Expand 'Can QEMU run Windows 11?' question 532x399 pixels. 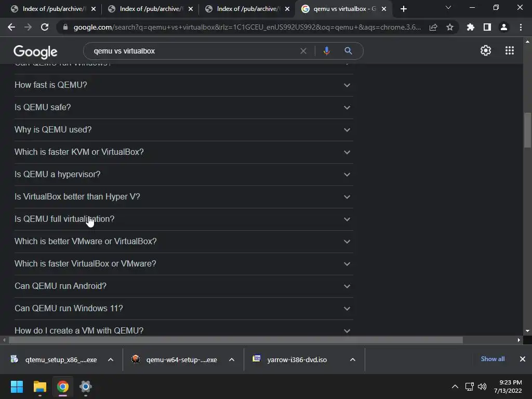(x=183, y=309)
